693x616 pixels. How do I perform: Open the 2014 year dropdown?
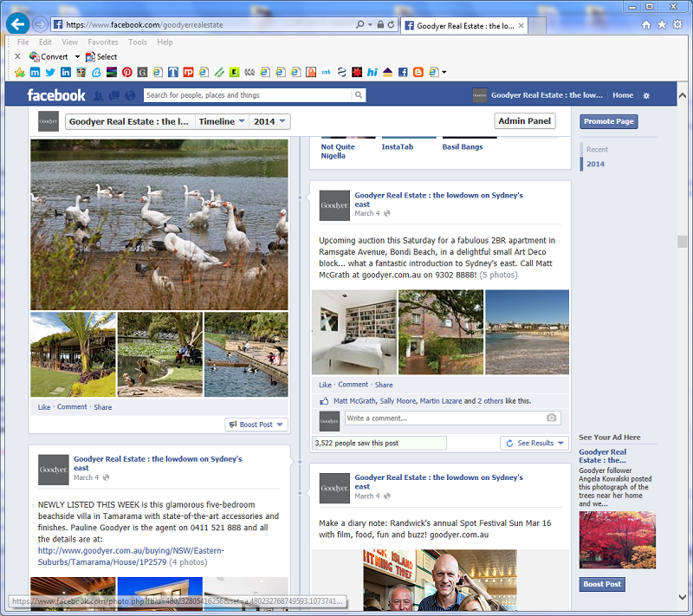click(269, 121)
